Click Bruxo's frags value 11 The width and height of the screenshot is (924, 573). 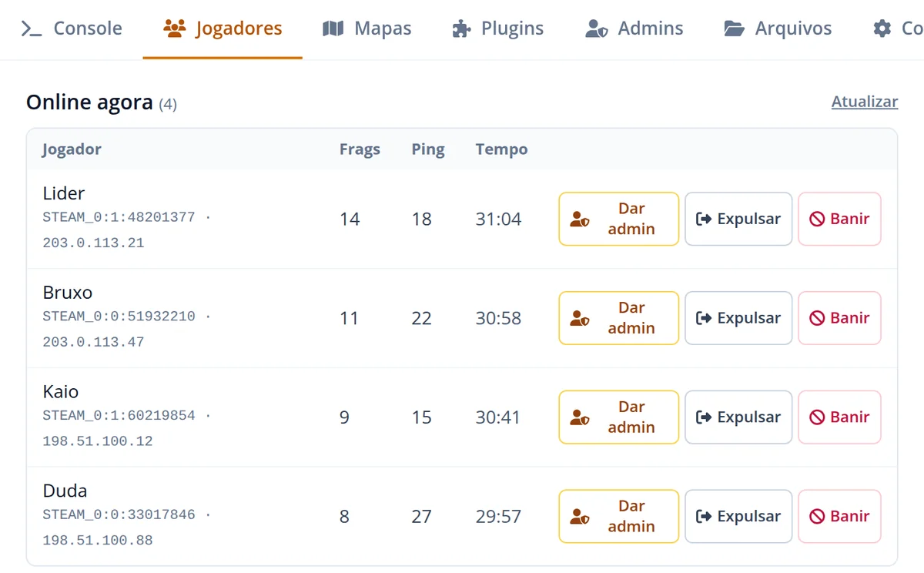tap(350, 319)
